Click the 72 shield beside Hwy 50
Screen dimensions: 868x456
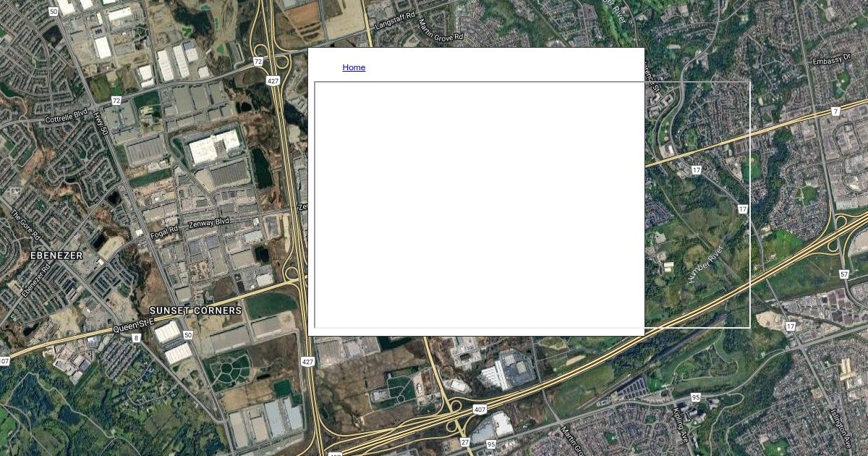click(116, 100)
